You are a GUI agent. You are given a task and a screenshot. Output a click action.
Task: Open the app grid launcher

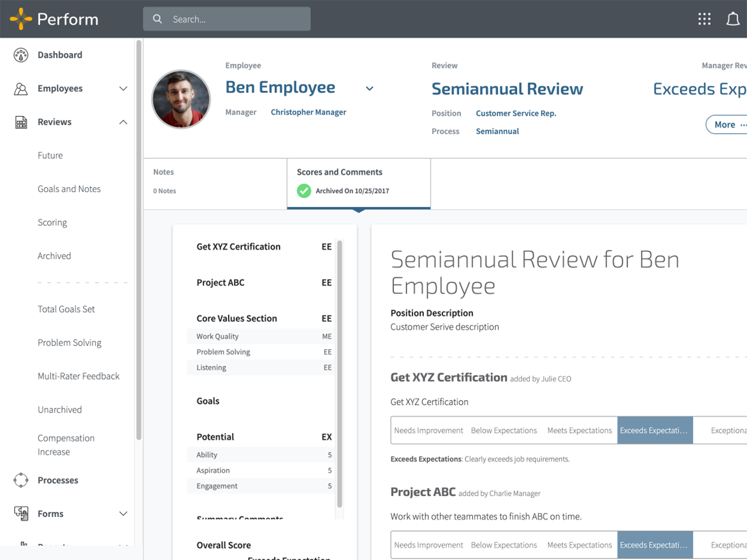704,19
